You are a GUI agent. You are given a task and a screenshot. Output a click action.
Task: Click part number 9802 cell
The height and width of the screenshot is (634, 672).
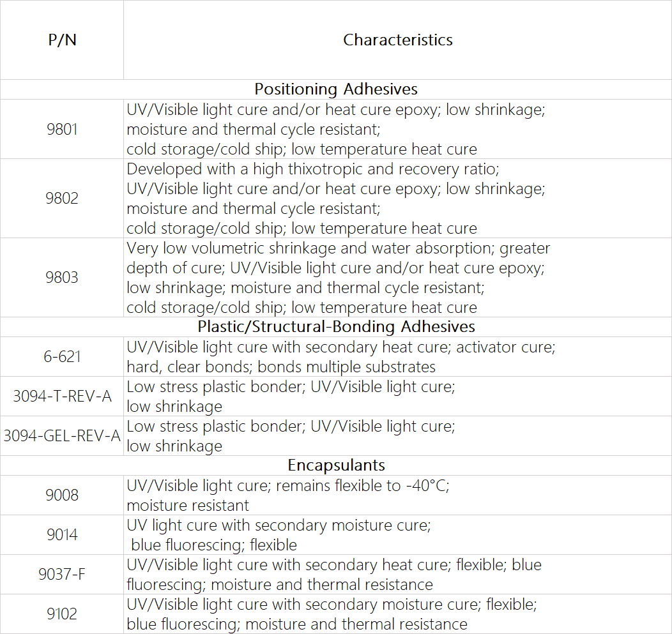click(x=62, y=199)
